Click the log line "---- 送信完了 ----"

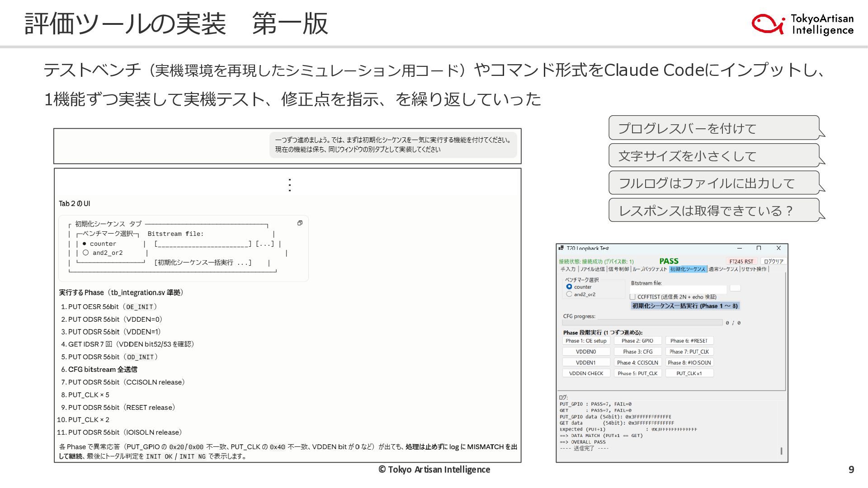pyautogui.click(x=584, y=448)
